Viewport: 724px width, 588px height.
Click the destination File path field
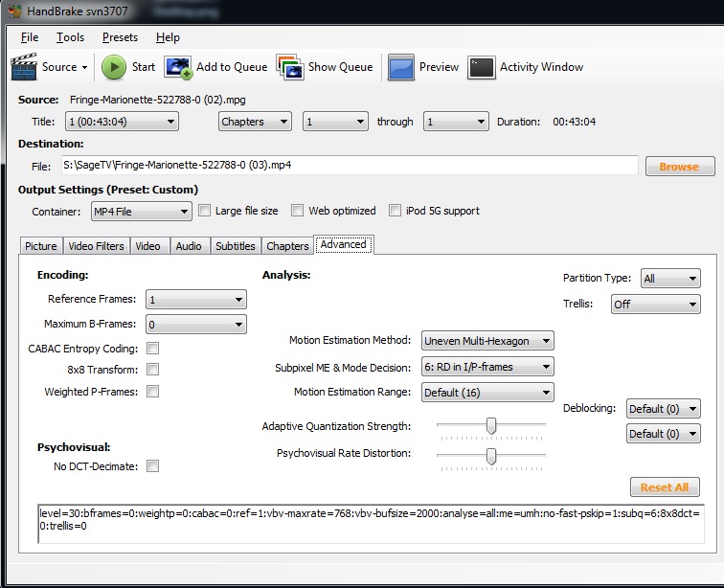point(350,166)
